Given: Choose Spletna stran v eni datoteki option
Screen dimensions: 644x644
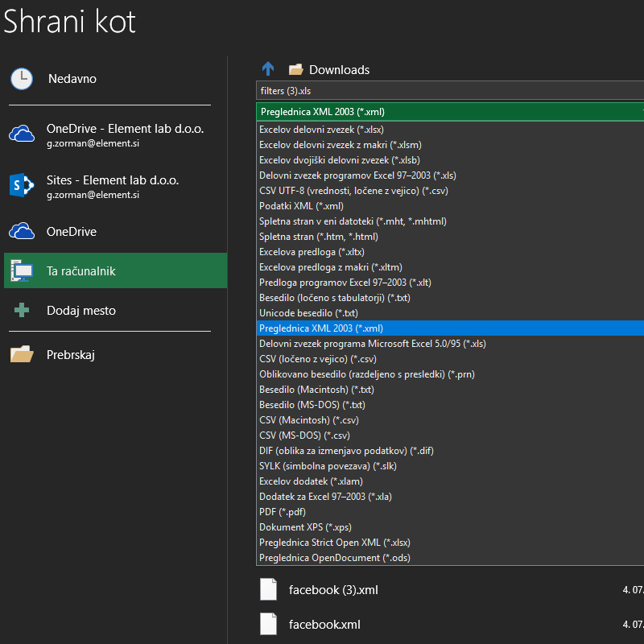Looking at the screenshot, I should pos(450,221).
